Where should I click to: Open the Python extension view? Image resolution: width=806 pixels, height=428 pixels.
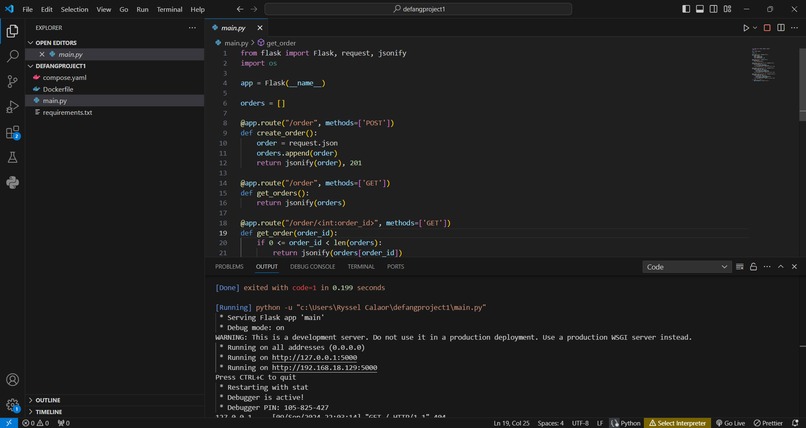click(x=12, y=182)
